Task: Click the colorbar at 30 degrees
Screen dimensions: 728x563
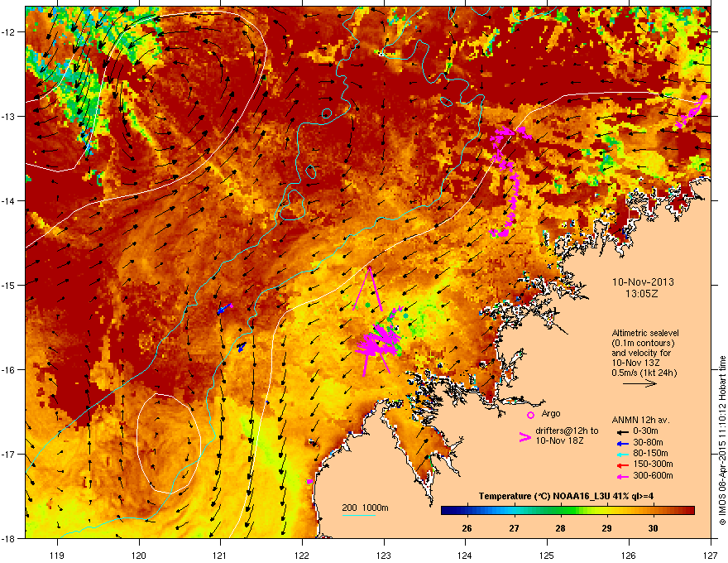Action: click(654, 511)
